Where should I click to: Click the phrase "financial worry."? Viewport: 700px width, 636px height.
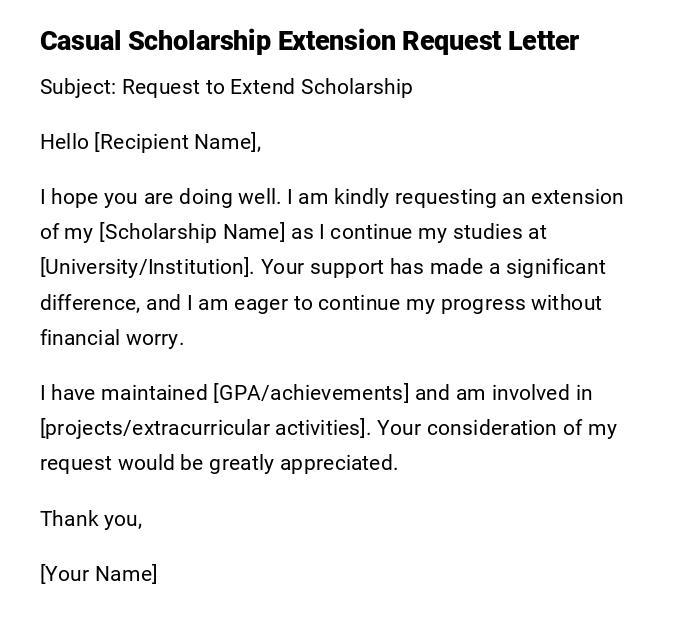pyautogui.click(x=112, y=338)
